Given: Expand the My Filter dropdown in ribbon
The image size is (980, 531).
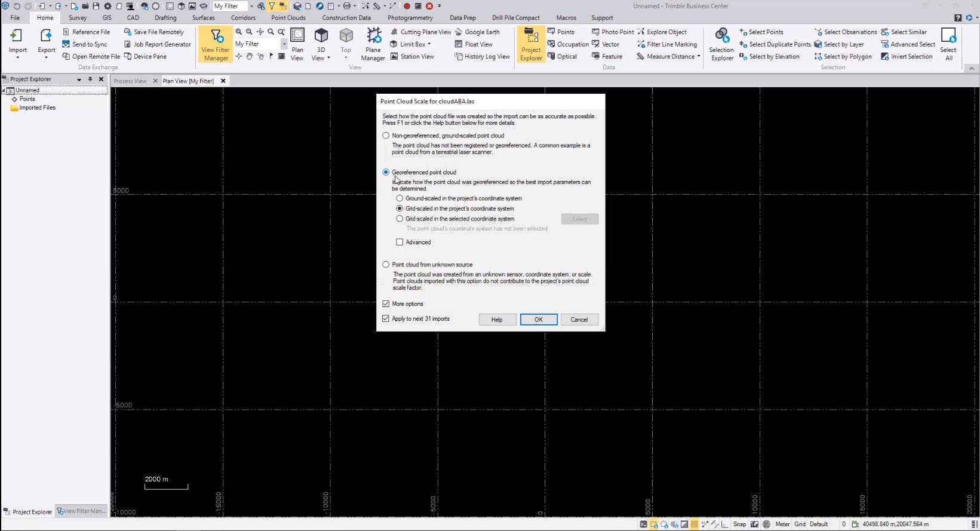Looking at the screenshot, I should coord(284,44).
